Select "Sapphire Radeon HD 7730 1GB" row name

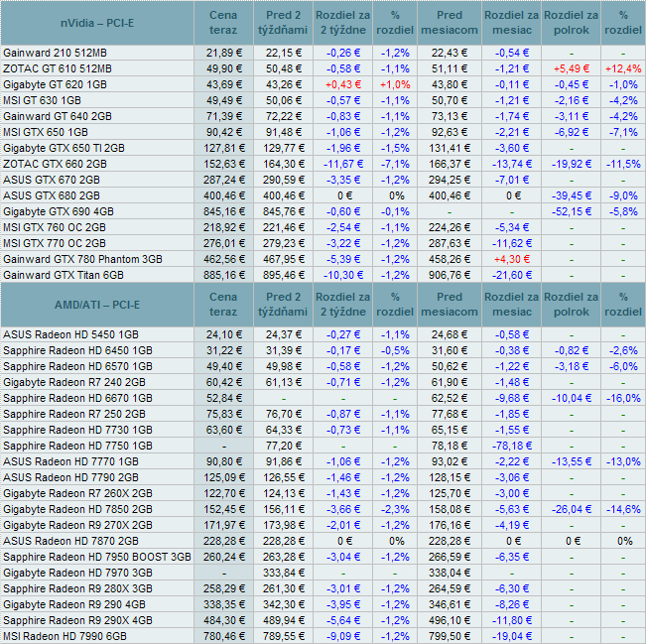77,430
